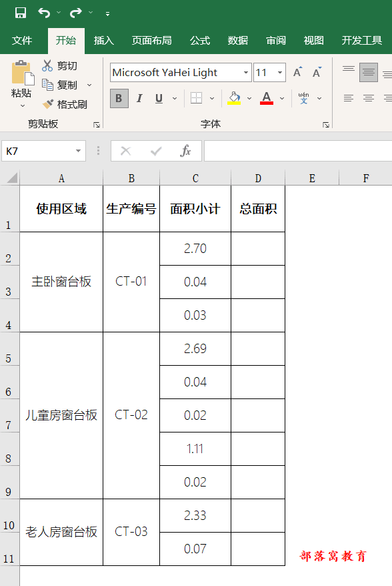392x586 pixels.
Task: Click the Copy (复制) button
Action: tap(60, 85)
